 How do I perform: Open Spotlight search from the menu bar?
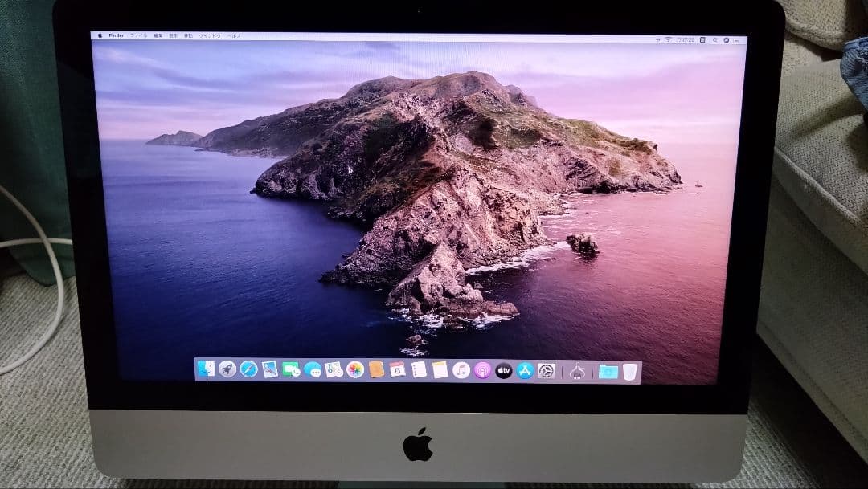715,37
